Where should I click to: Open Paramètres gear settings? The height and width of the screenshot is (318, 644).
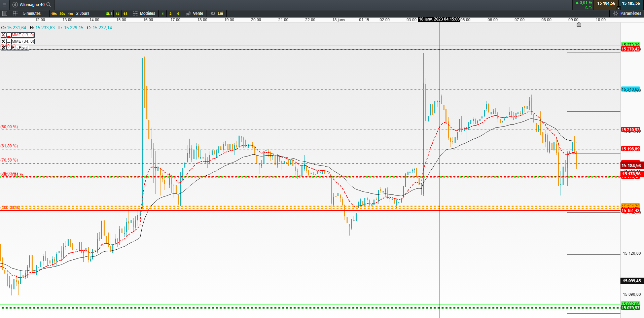point(616,13)
